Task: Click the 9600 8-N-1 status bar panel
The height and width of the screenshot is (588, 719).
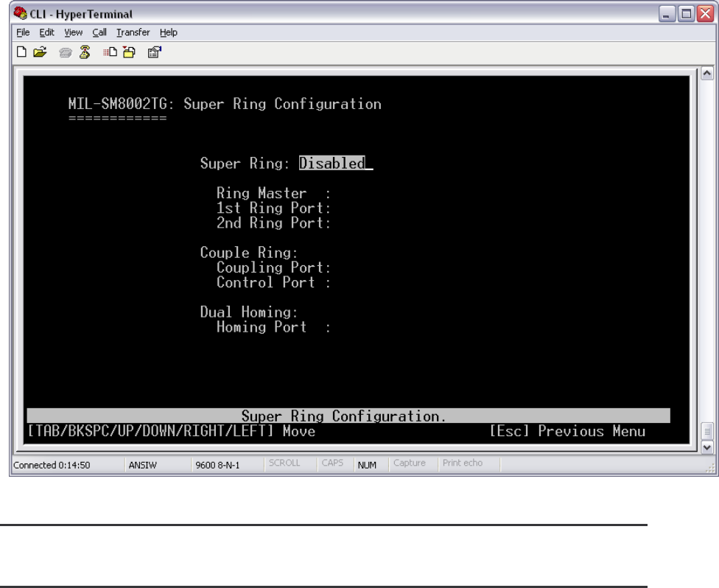Action: tap(212, 466)
